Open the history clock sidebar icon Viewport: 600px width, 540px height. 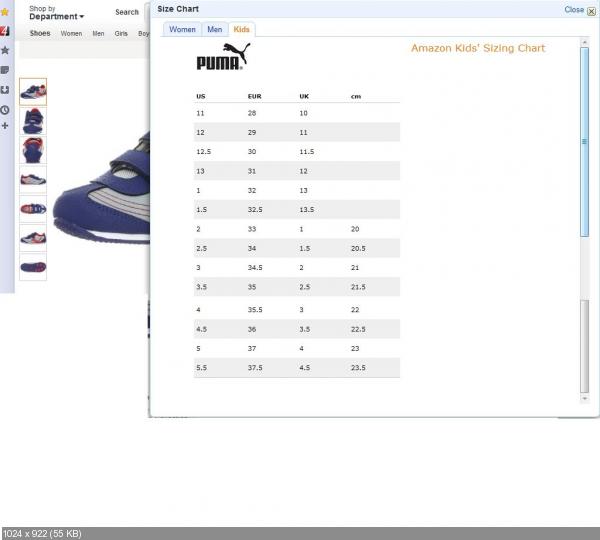[5, 109]
